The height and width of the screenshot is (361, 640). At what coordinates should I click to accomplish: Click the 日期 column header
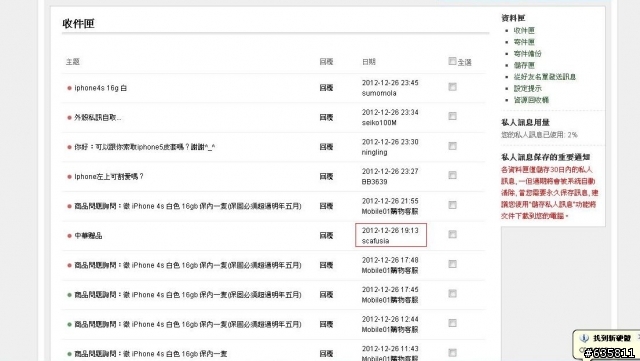pos(369,62)
